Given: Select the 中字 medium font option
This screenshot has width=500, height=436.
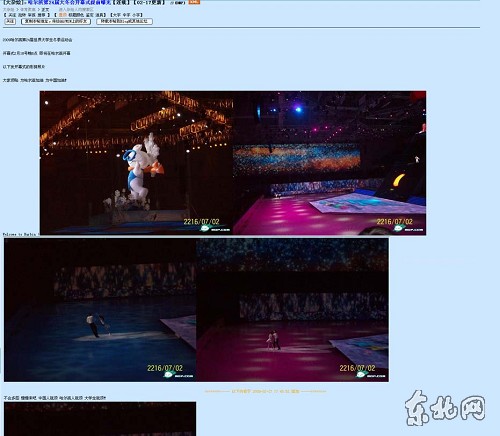Looking at the screenshot, I should coord(126,15).
